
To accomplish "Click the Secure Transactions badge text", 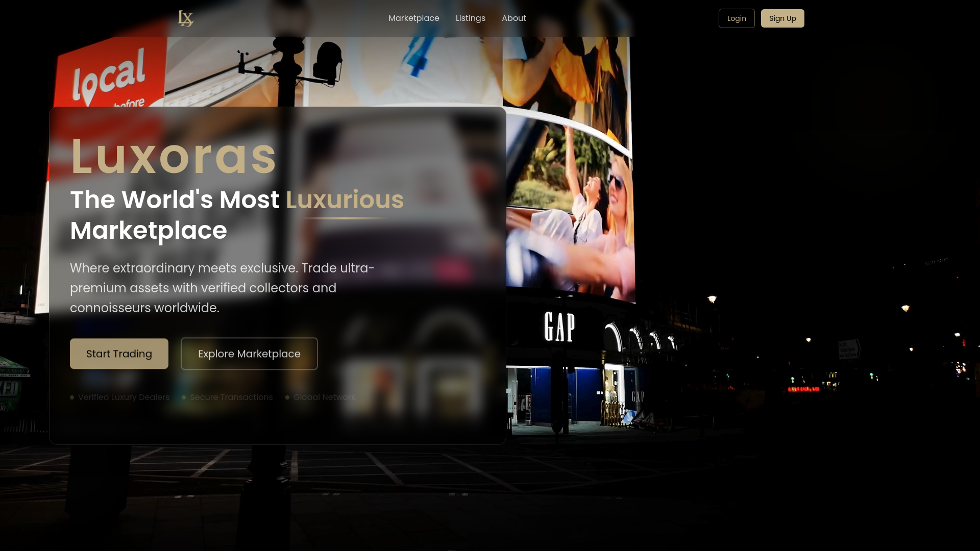I will click(x=231, y=397).
